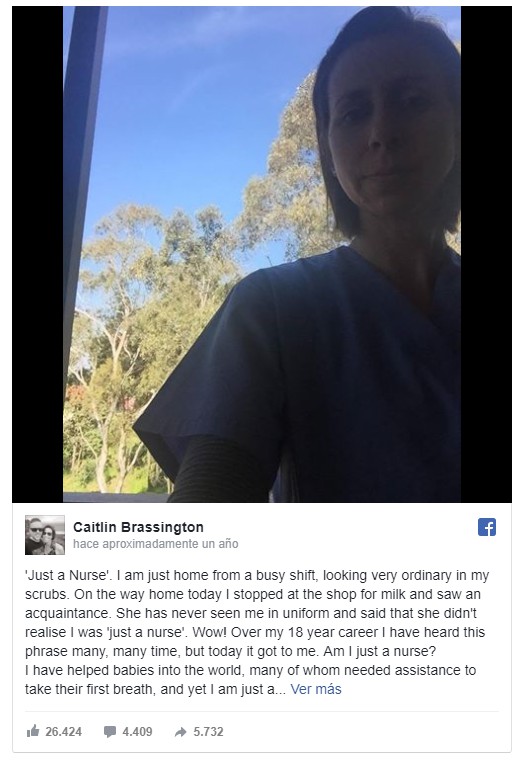Click the black bar left of the photo
516x769 pixels.
tap(38, 254)
